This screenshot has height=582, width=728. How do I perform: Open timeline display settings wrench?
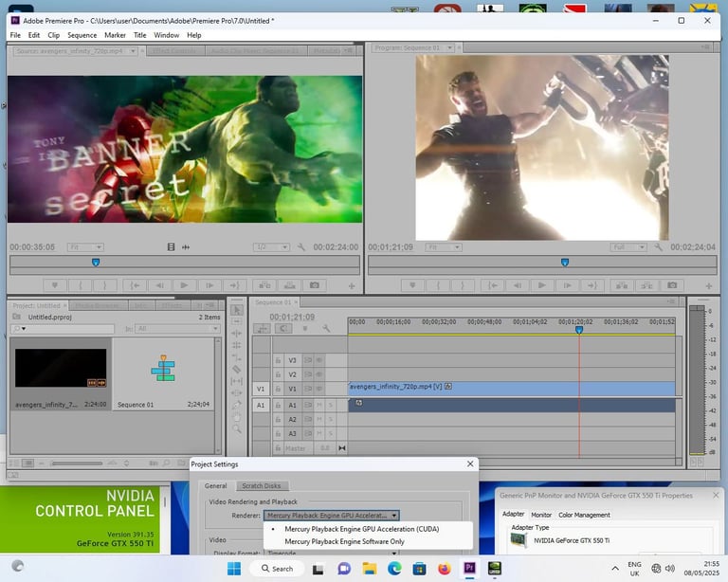tap(326, 329)
